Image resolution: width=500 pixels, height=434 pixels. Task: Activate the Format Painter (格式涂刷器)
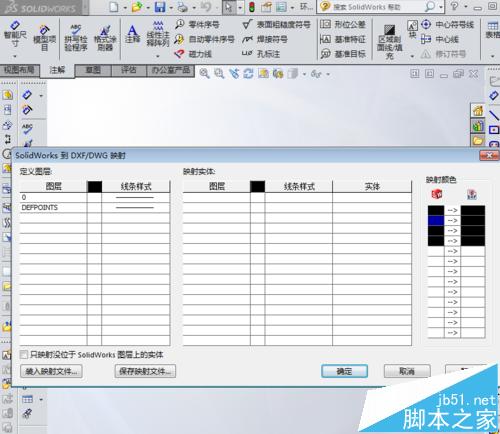105,38
